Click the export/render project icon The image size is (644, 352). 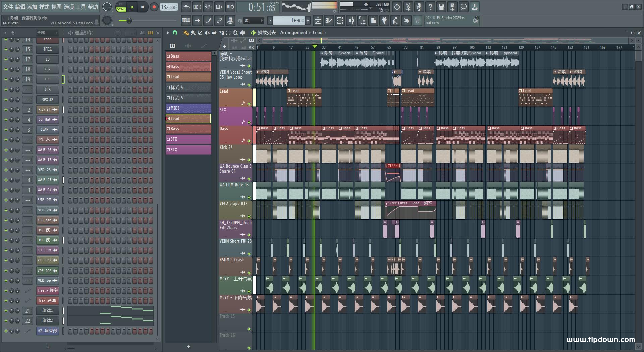pyautogui.click(x=452, y=7)
